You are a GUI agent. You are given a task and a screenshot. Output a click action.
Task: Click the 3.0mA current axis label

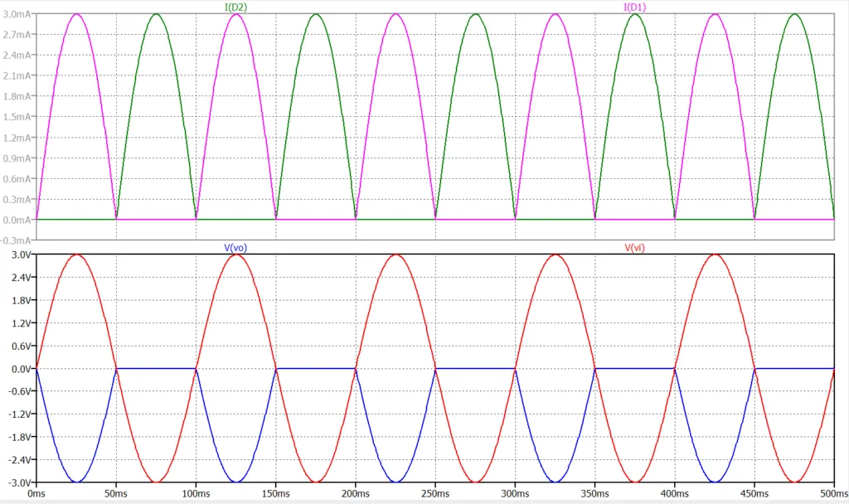(x=17, y=14)
